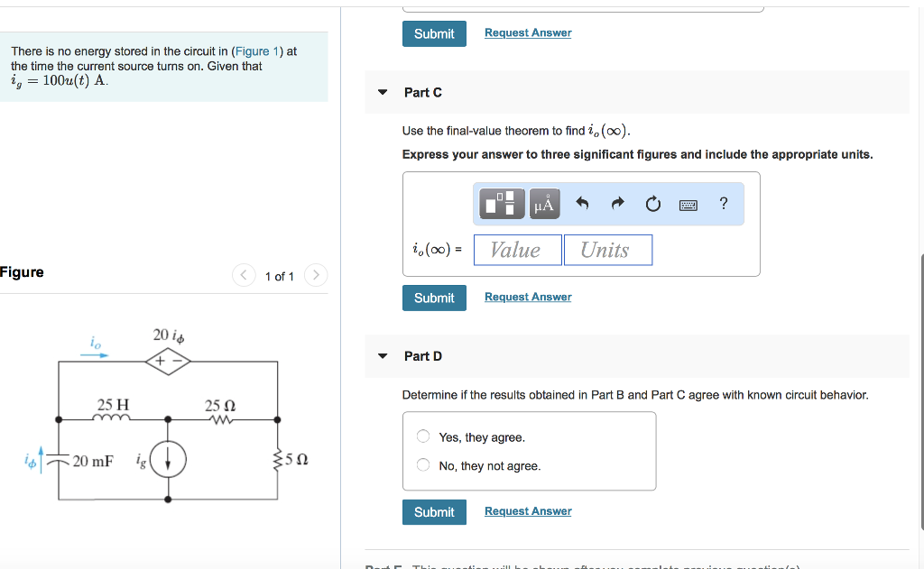Screen dimensions: 924x569
Task: Submit the Part C answer
Action: pyautogui.click(x=434, y=298)
